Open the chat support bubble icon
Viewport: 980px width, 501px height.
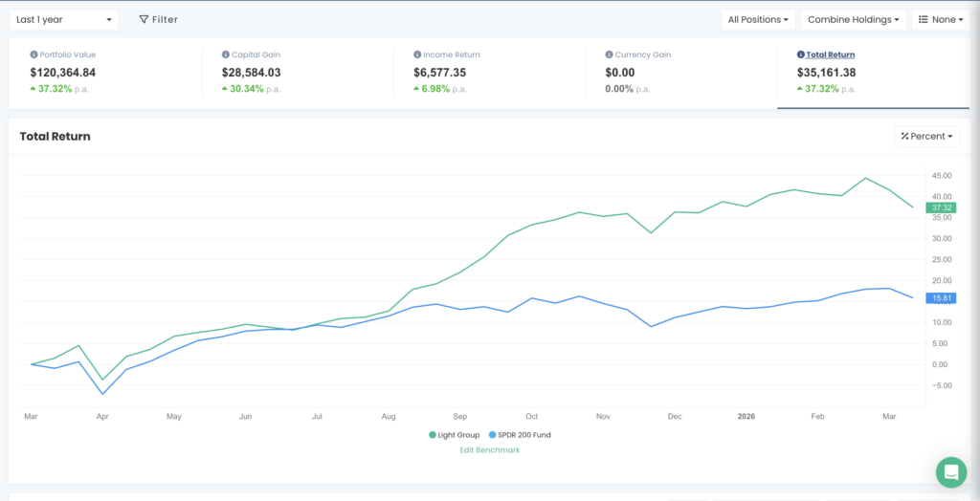pyautogui.click(x=950, y=472)
